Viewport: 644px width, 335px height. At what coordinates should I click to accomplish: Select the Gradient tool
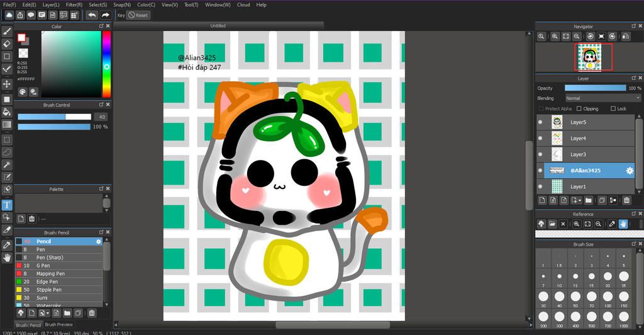coord(7,125)
